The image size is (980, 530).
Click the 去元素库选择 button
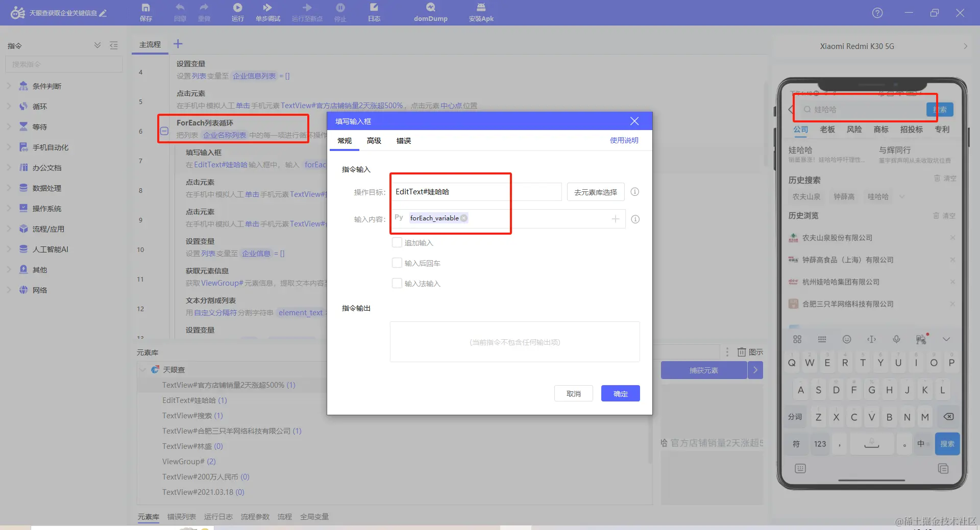point(596,192)
